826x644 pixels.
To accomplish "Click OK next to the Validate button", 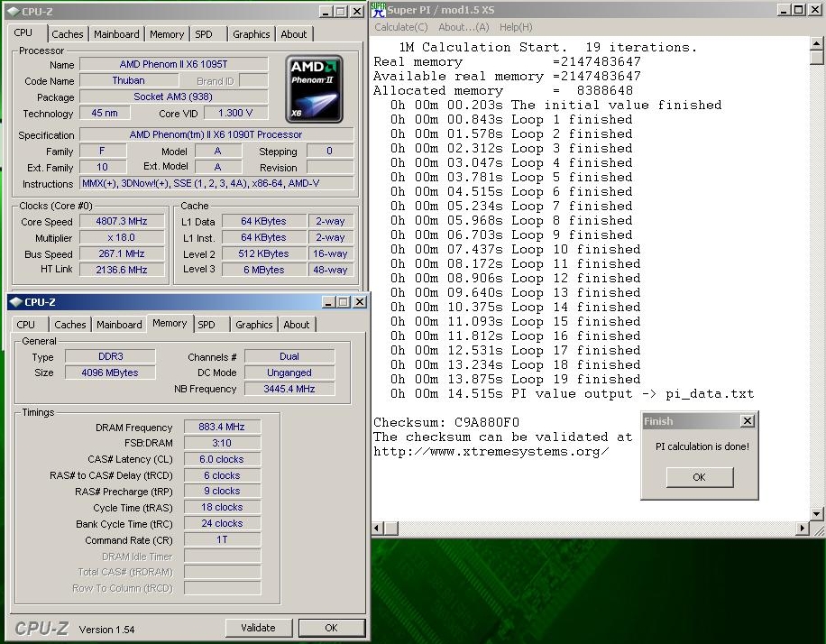I will 331,628.
